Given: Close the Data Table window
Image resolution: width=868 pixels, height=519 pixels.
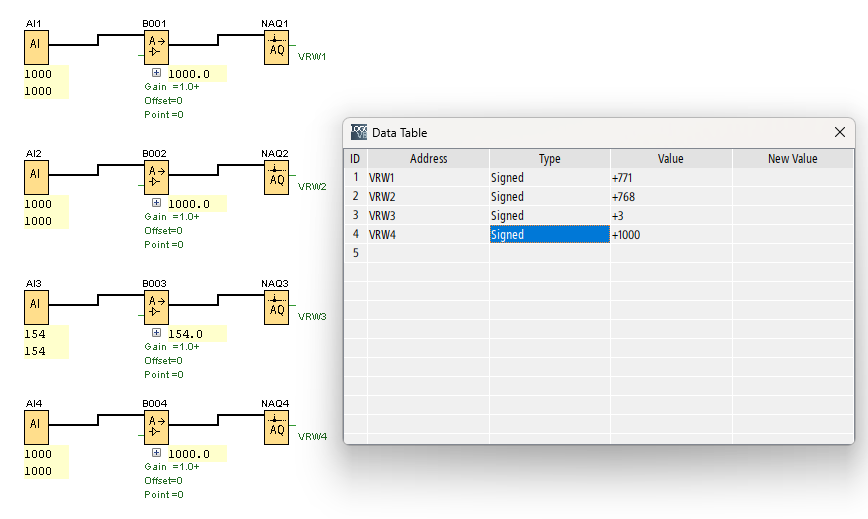Looking at the screenshot, I should pyautogui.click(x=840, y=132).
